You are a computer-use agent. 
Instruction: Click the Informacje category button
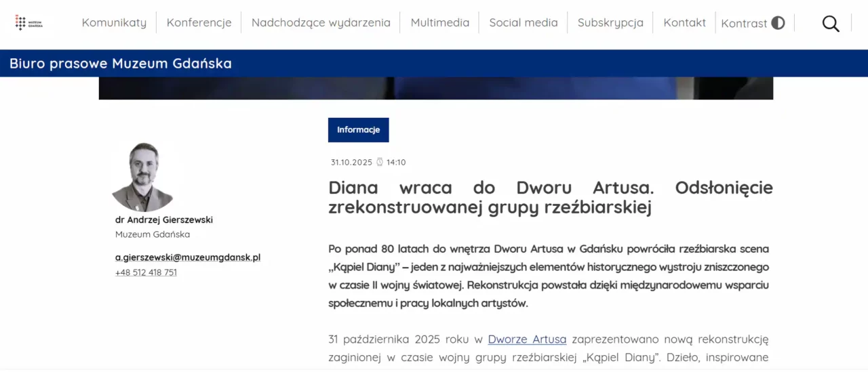[358, 130]
